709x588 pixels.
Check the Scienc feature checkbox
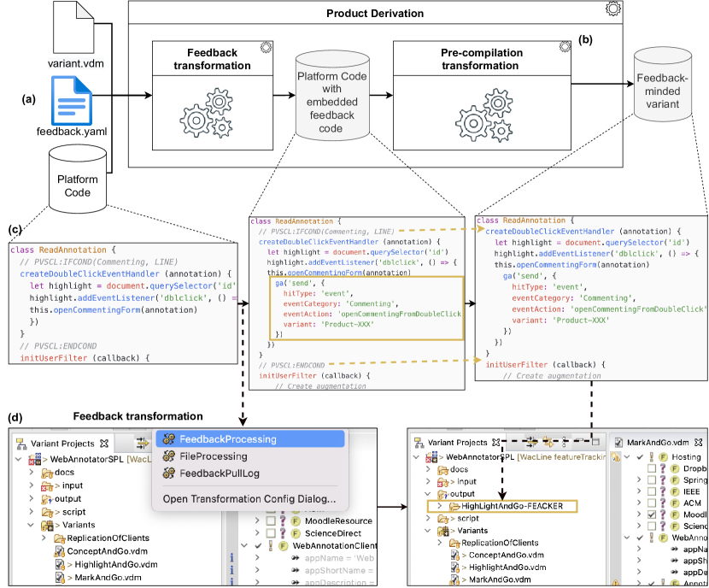click(652, 526)
